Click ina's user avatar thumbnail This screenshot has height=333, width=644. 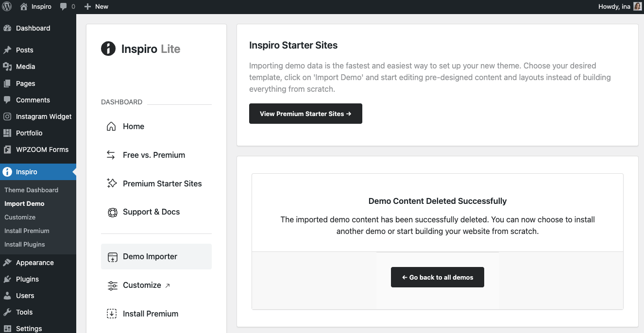pyautogui.click(x=637, y=7)
